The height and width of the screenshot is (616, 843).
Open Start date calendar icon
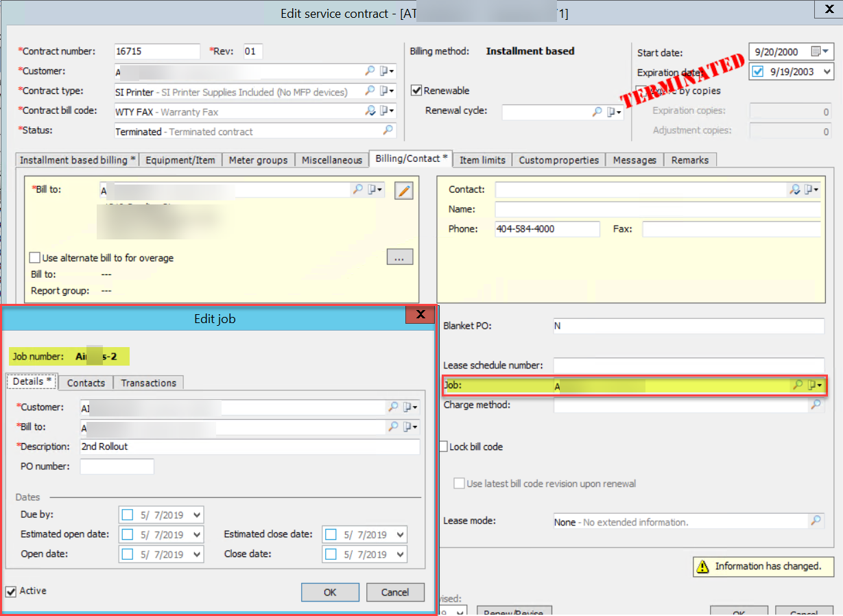[x=816, y=51]
